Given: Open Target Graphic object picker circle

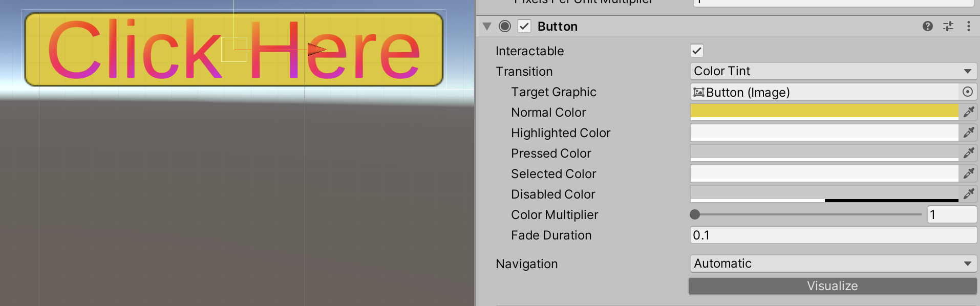Looking at the screenshot, I should tap(968, 92).
